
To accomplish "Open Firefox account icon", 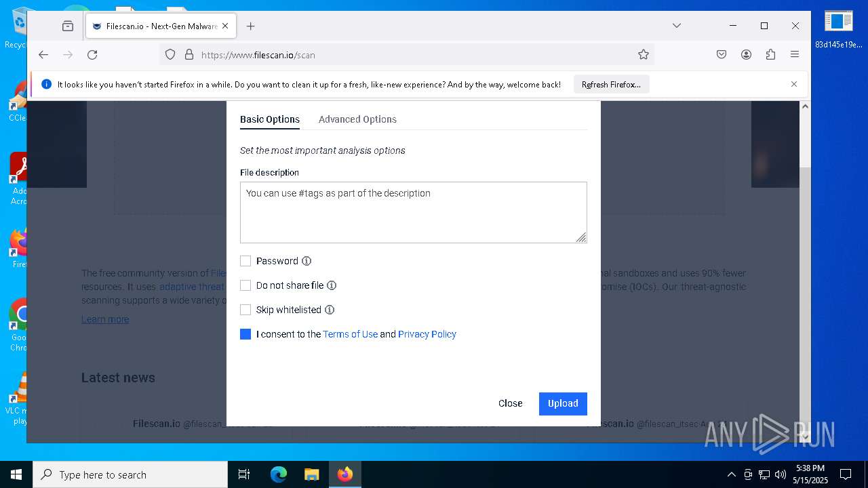I will click(746, 55).
